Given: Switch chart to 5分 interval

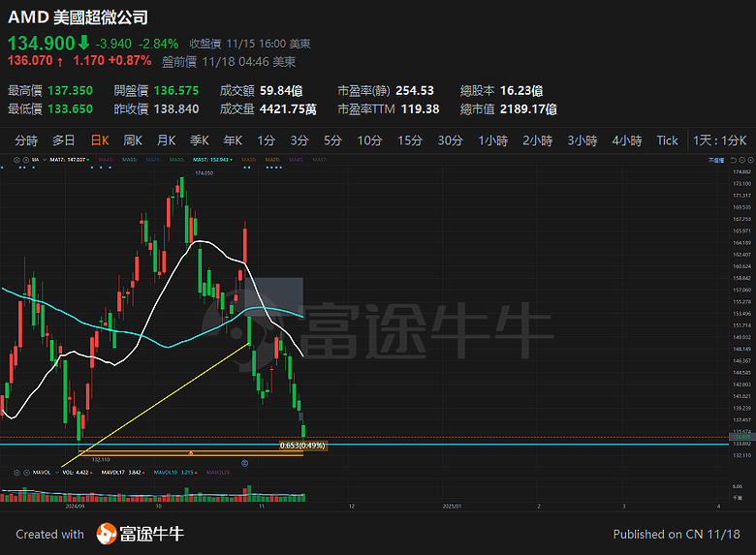Looking at the screenshot, I should (332, 140).
